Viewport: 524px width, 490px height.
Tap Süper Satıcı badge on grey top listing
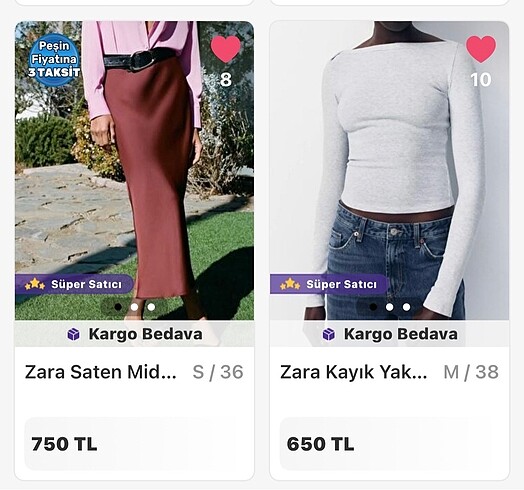(x=329, y=284)
